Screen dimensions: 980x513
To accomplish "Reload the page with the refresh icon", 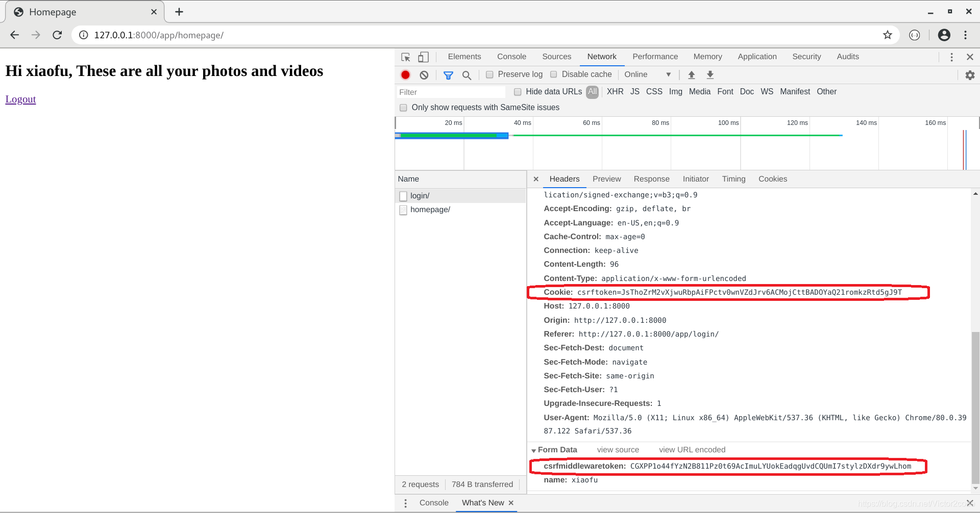I will point(57,35).
